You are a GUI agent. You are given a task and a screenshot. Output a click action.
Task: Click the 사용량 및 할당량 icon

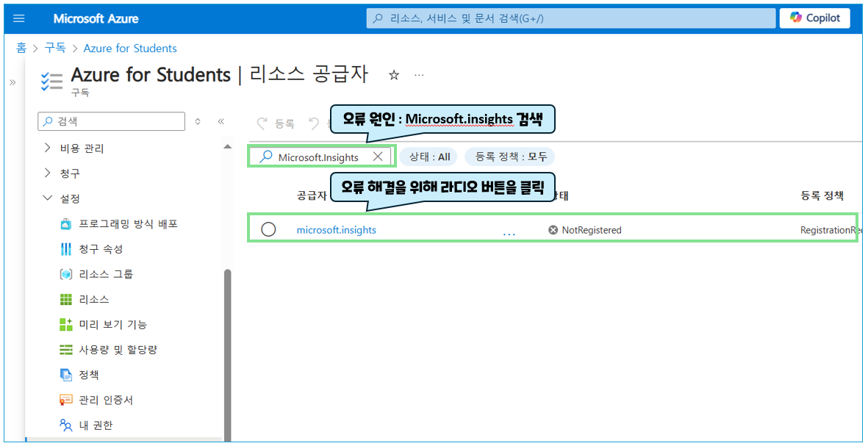66,350
